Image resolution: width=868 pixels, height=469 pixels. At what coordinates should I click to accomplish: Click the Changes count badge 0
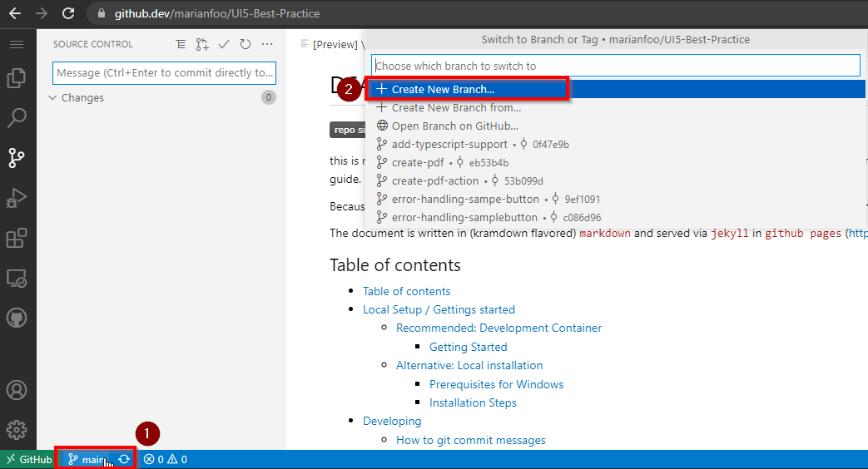pyautogui.click(x=269, y=97)
